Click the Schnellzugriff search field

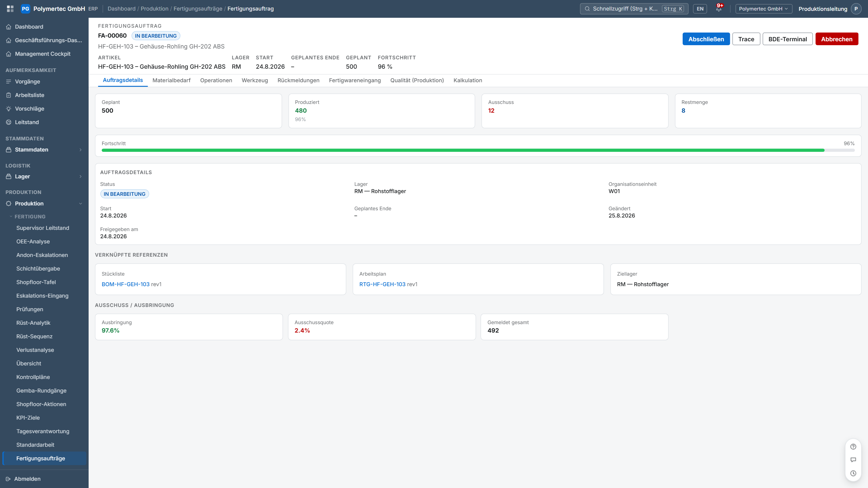tap(634, 9)
